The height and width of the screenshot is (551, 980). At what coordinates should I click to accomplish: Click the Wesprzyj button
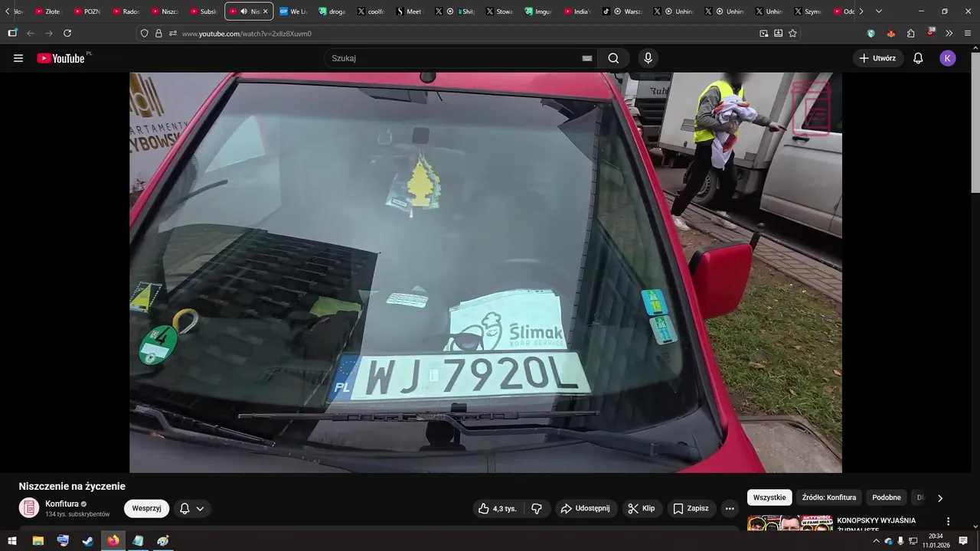(x=146, y=508)
